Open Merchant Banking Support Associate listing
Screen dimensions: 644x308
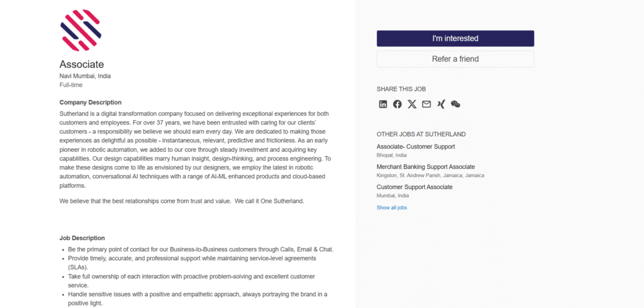(425, 167)
